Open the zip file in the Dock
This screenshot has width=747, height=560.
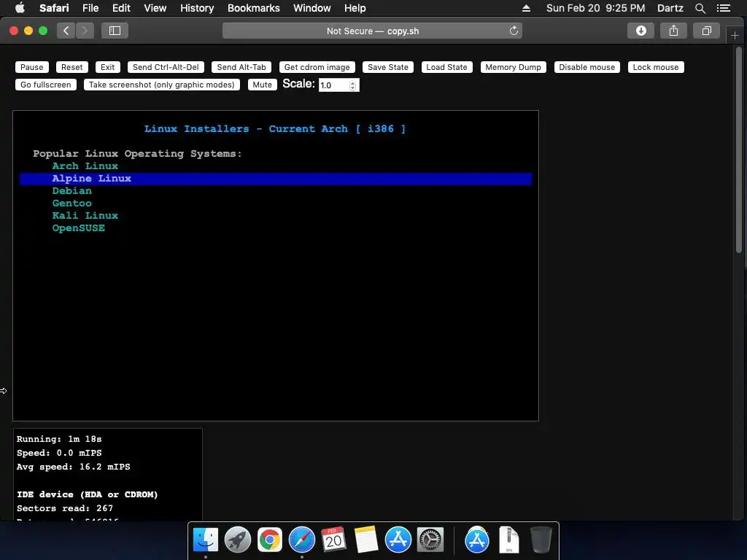tap(508, 540)
